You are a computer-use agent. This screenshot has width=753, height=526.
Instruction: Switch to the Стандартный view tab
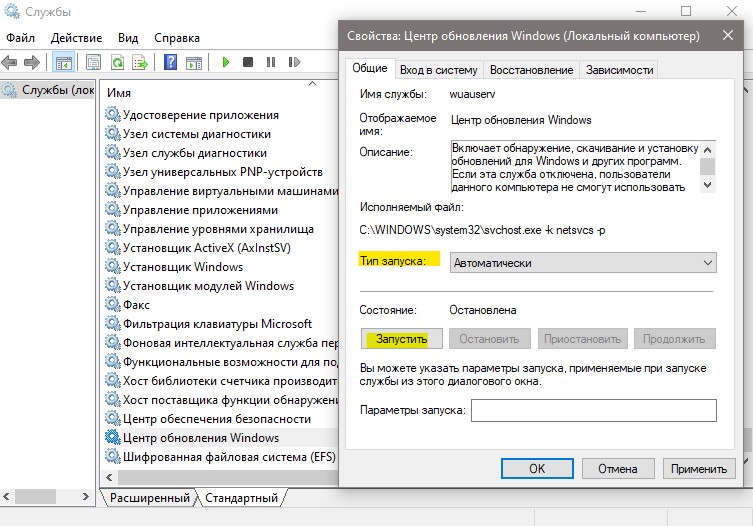coord(241,498)
